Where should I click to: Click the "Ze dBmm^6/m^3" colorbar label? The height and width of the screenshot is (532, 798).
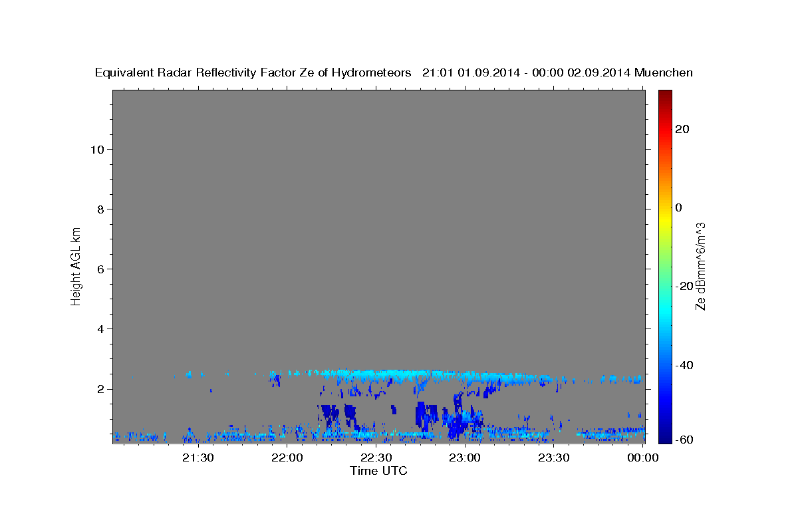coord(700,266)
